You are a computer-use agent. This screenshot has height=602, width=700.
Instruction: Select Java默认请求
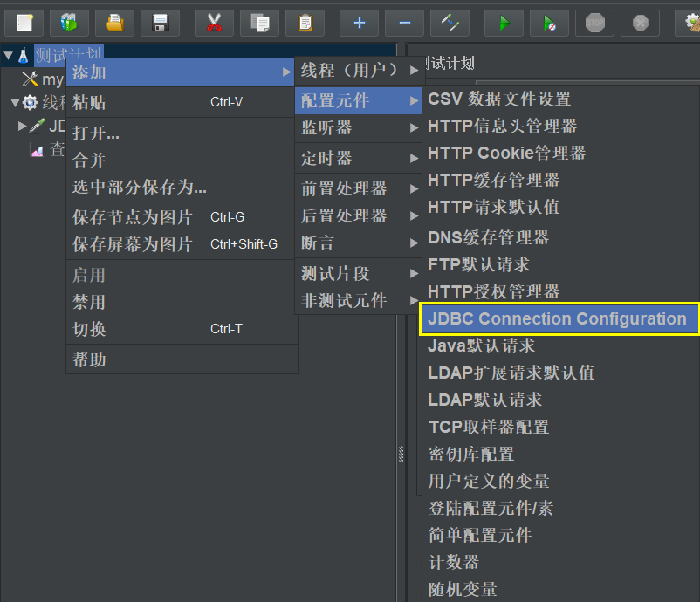(560, 345)
